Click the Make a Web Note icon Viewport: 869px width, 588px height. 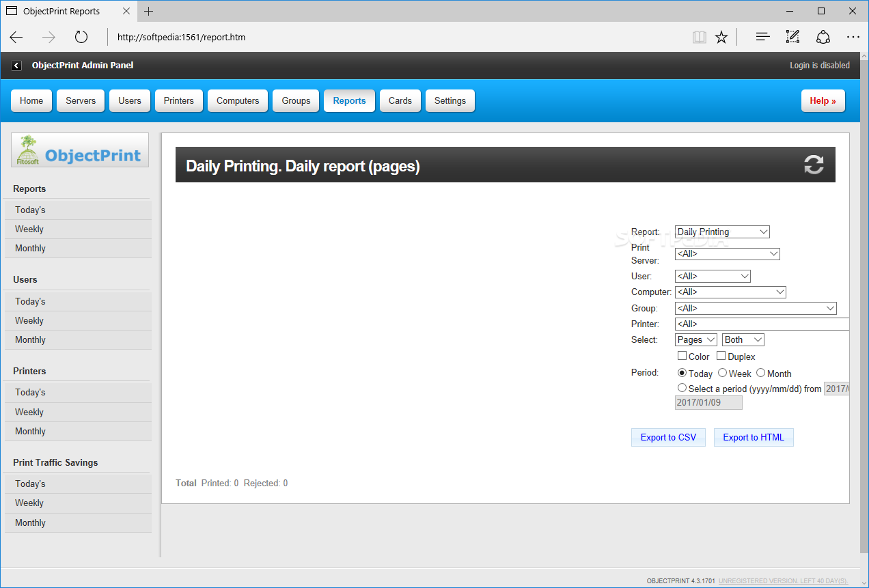792,37
